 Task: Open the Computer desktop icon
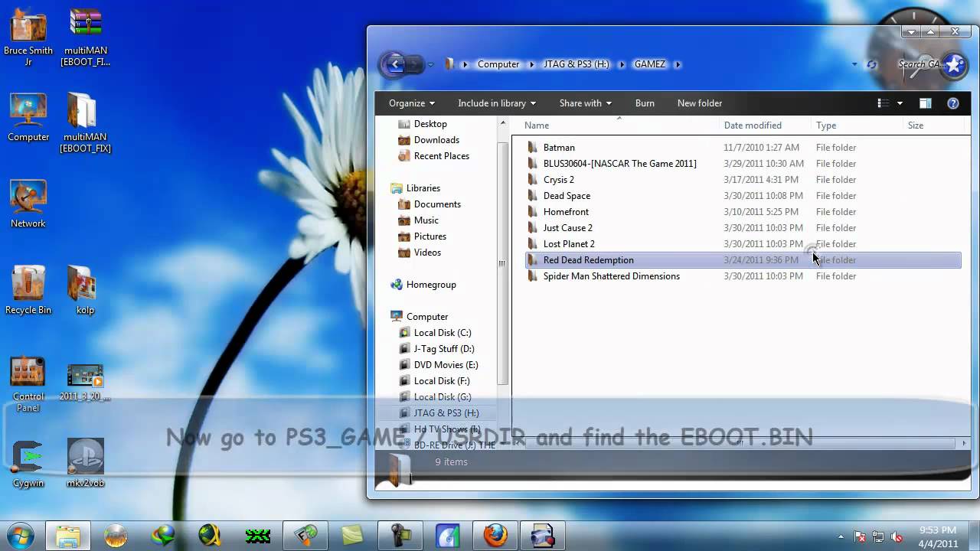[x=28, y=118]
